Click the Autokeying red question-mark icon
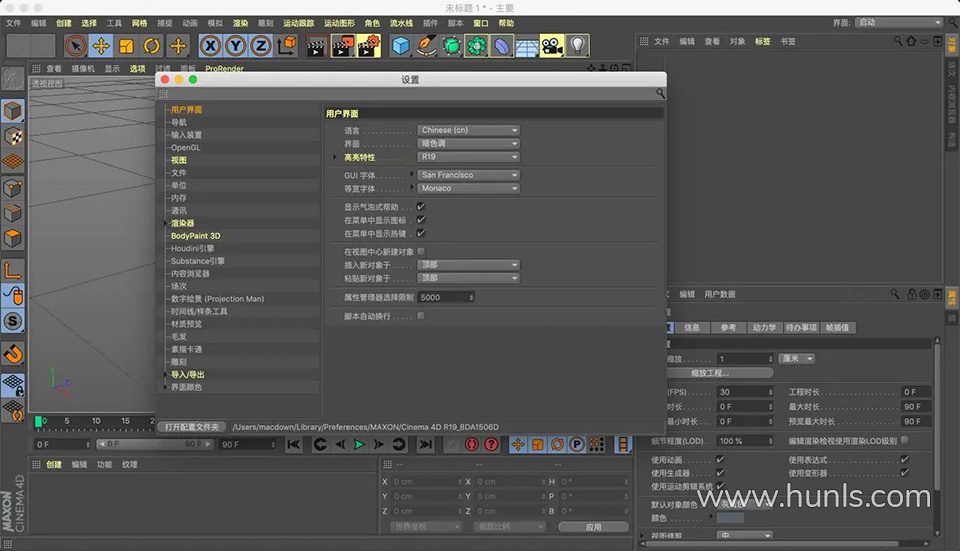 [x=491, y=444]
